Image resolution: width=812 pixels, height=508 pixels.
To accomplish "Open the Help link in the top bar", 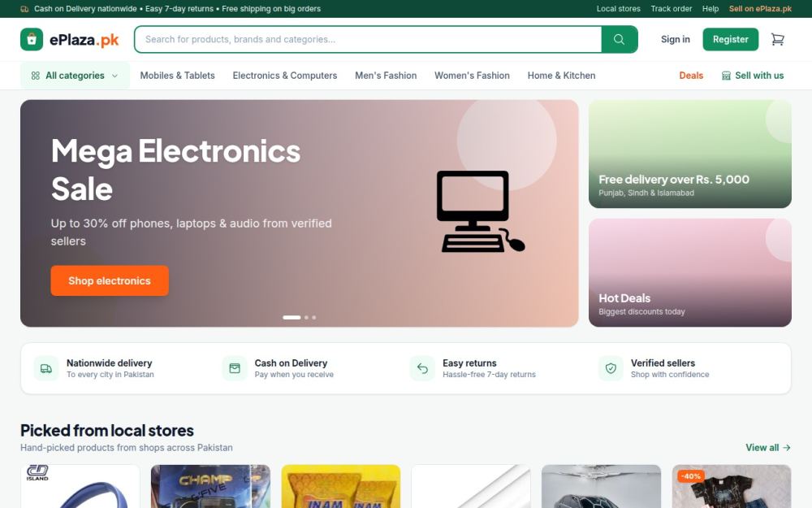I will click(x=710, y=9).
